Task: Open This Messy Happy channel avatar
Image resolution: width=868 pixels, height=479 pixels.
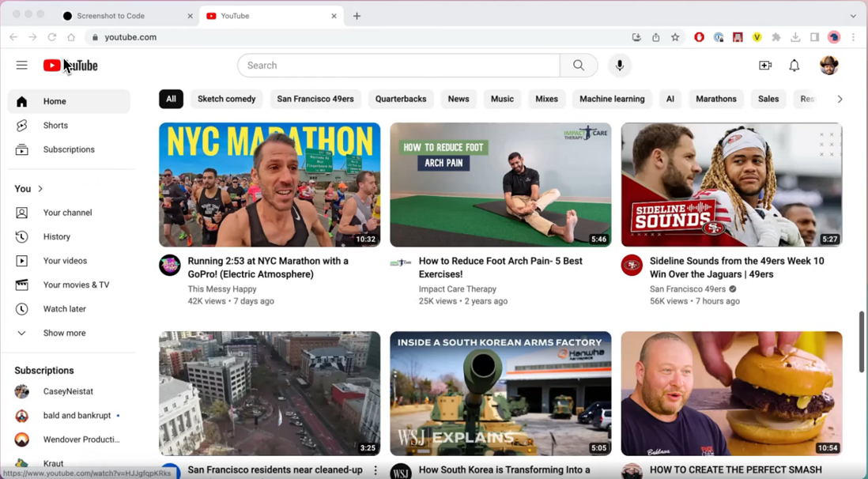Action: (x=170, y=266)
